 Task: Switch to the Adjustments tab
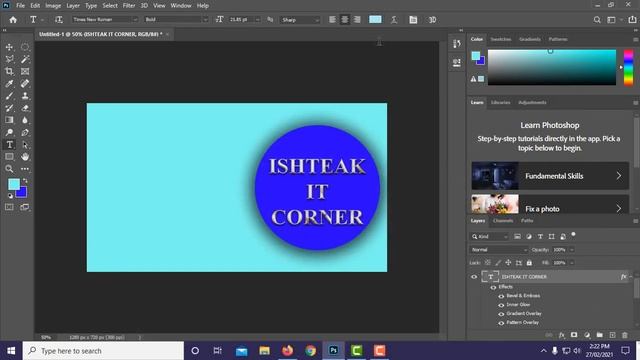532,102
